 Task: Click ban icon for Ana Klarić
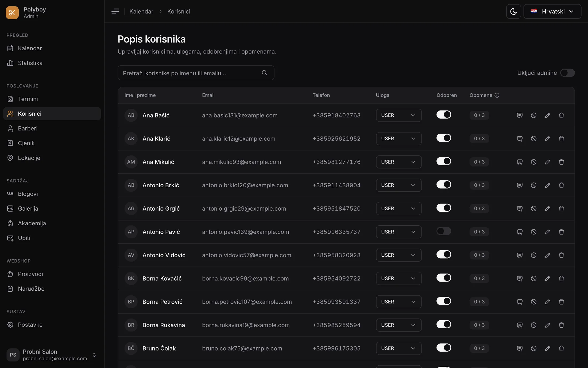coord(533,139)
